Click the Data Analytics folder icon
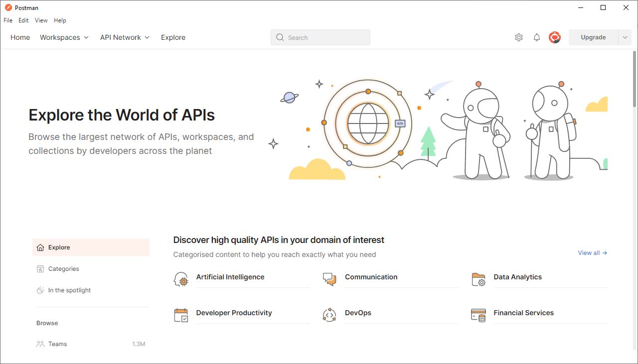The height and width of the screenshot is (364, 638). pyautogui.click(x=478, y=279)
